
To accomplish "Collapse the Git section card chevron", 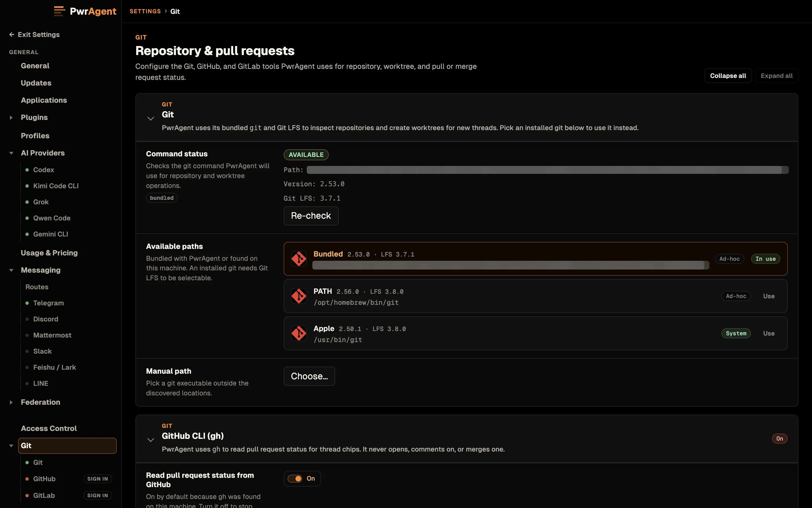I will [151, 118].
